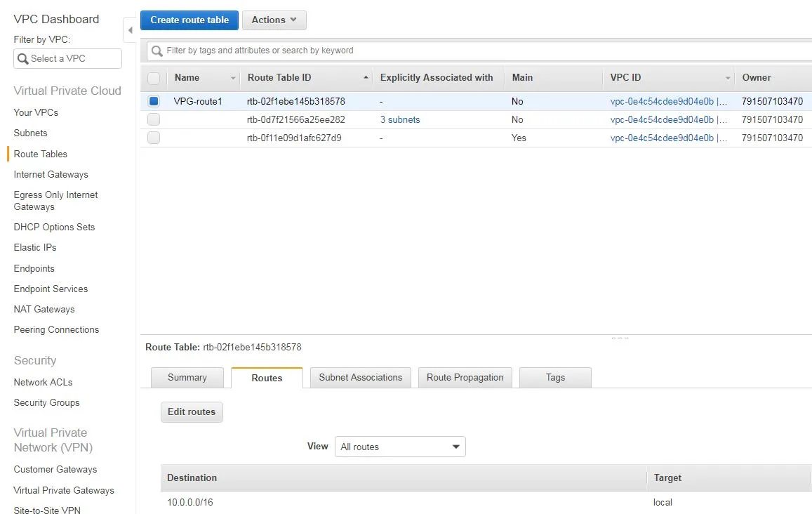
Task: Open the 3 subnets link
Action: [400, 119]
